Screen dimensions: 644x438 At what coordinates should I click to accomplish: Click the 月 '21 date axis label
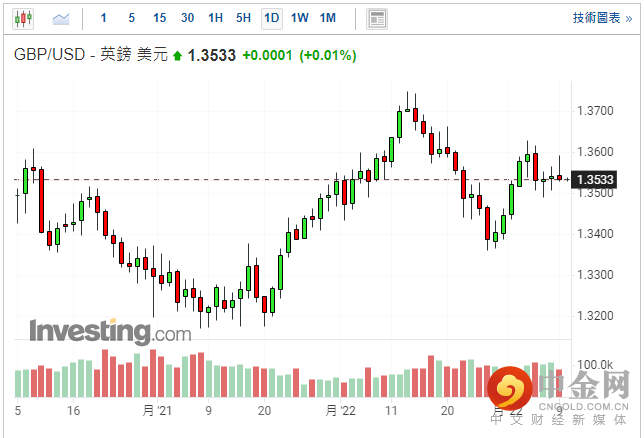point(157,410)
